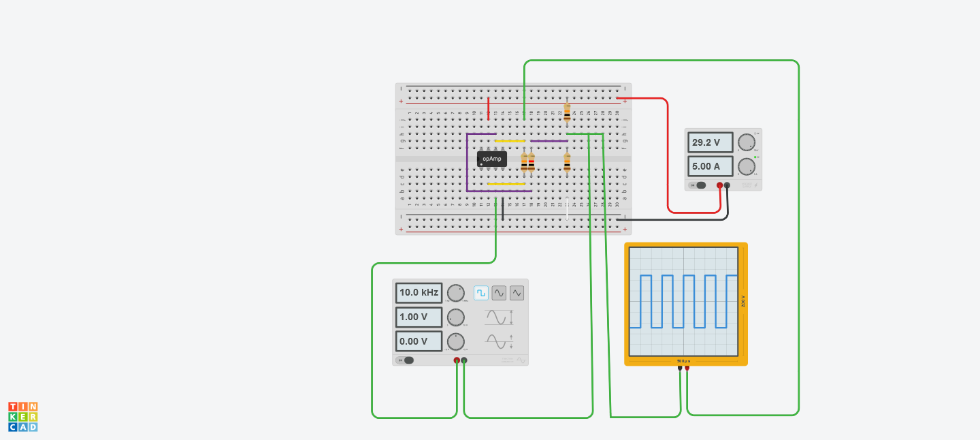Click the power supply voltage knob
This screenshot has height=440, width=980.
747,142
